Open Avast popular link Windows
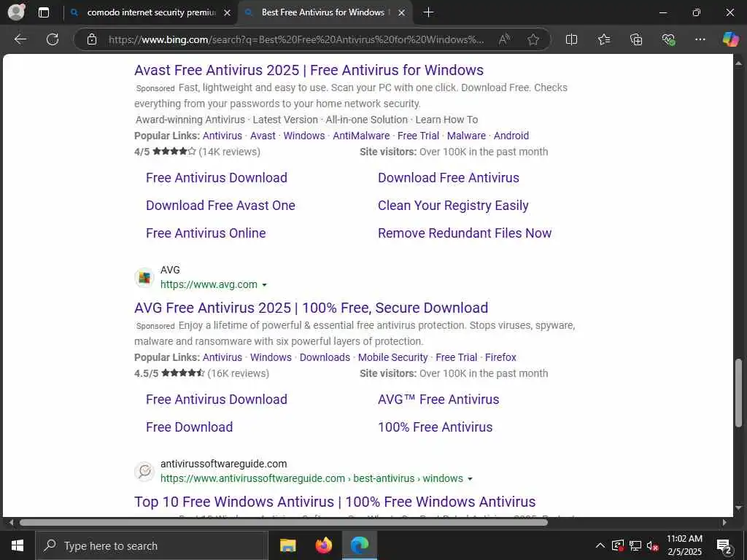This screenshot has width=747, height=560. 304,136
